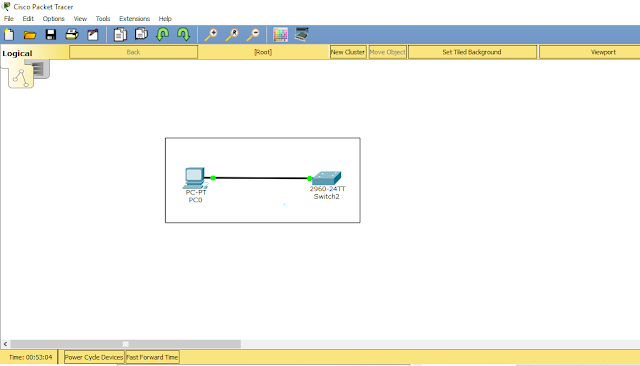Select the Switch2 2960-24TT device
640x366 pixels.
click(x=327, y=178)
